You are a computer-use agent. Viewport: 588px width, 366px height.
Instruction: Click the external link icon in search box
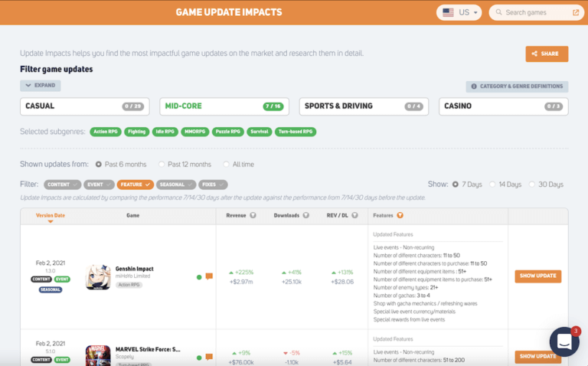(576, 12)
